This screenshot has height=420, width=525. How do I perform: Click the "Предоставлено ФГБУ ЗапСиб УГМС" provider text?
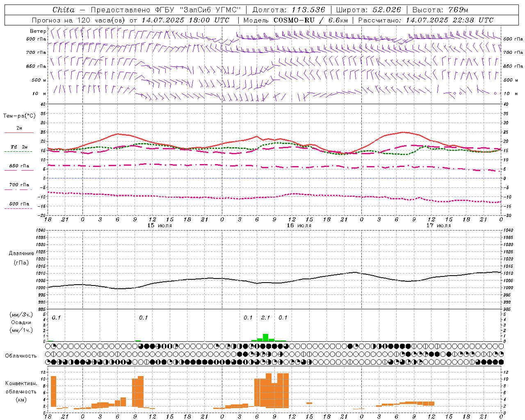[x=166, y=10]
